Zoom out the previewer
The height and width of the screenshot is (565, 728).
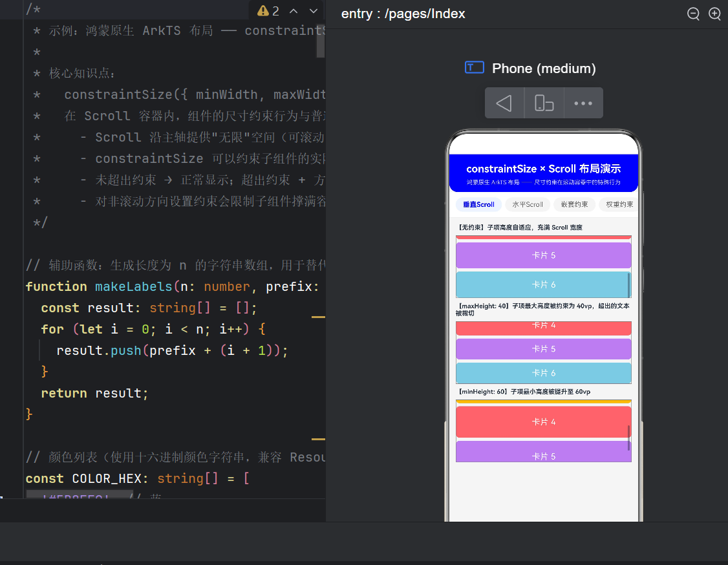coord(693,14)
